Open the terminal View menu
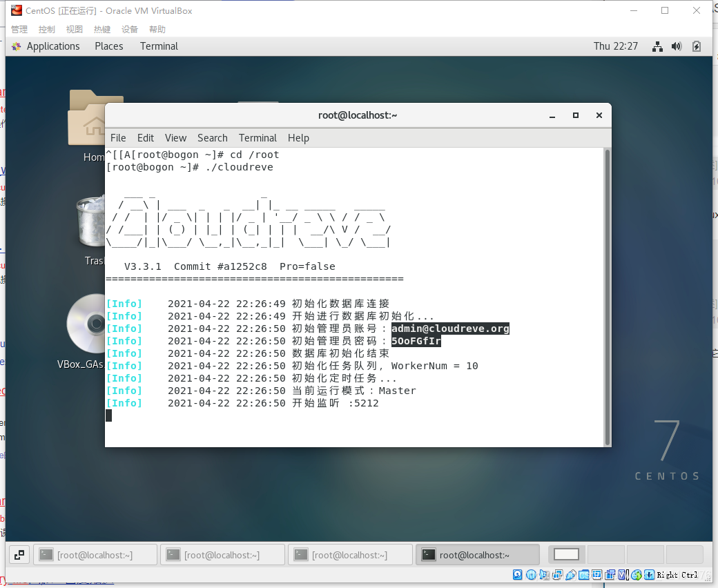Image resolution: width=718 pixels, height=588 pixels. click(176, 138)
